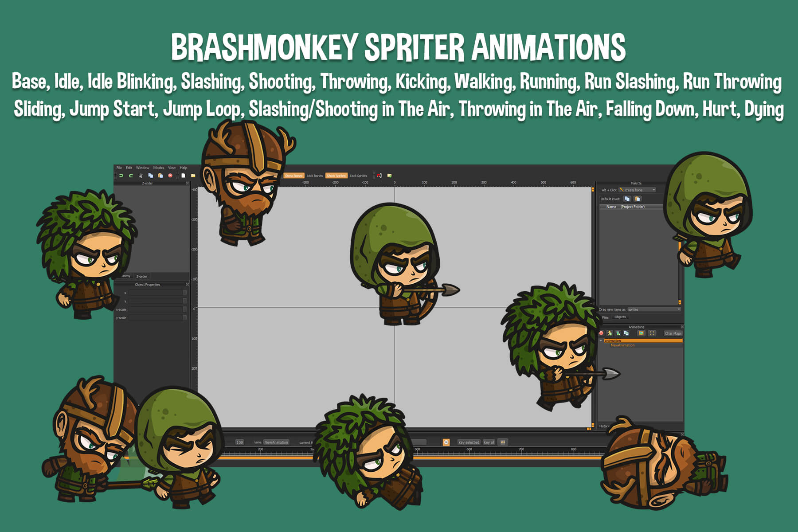798x532 pixels.
Task: Open the Modes menu
Action: [158, 168]
